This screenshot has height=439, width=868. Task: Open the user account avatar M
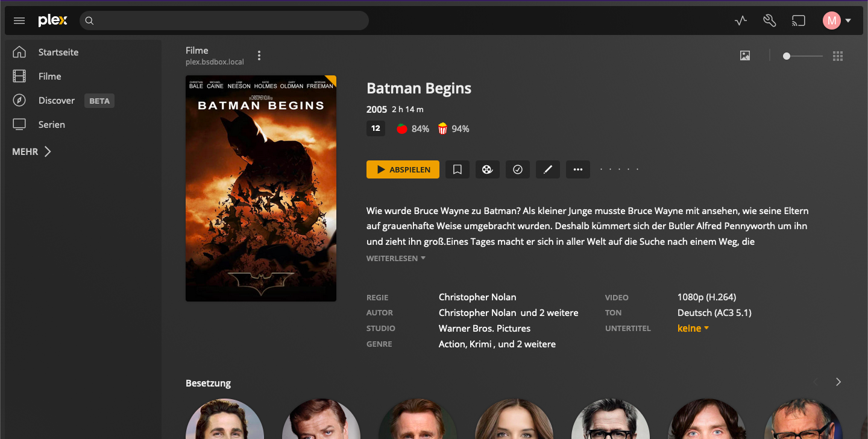coord(832,21)
